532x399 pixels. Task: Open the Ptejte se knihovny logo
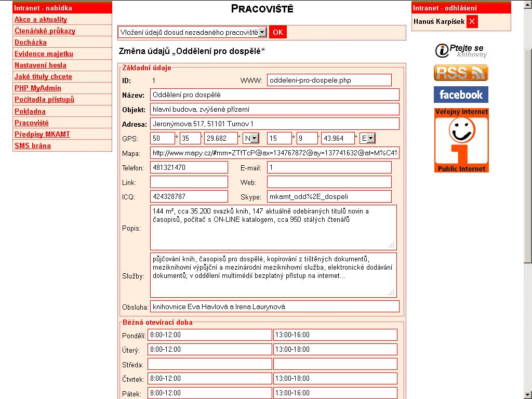461,50
